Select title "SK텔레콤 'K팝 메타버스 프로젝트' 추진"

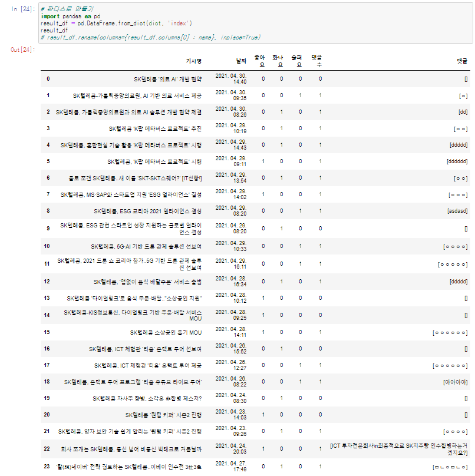(155, 128)
